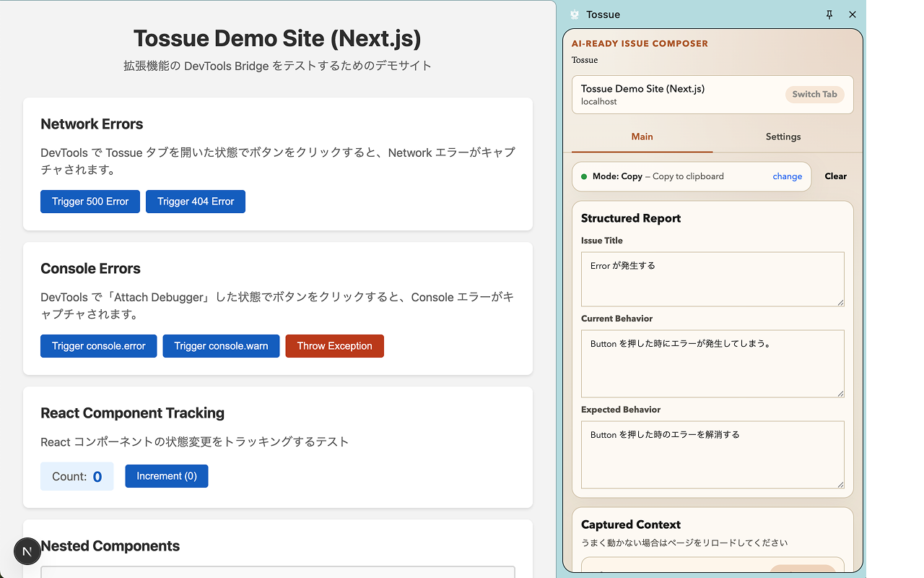Pin the Tossue side panel
Viewport: 924px width, 578px height.
(x=829, y=14)
